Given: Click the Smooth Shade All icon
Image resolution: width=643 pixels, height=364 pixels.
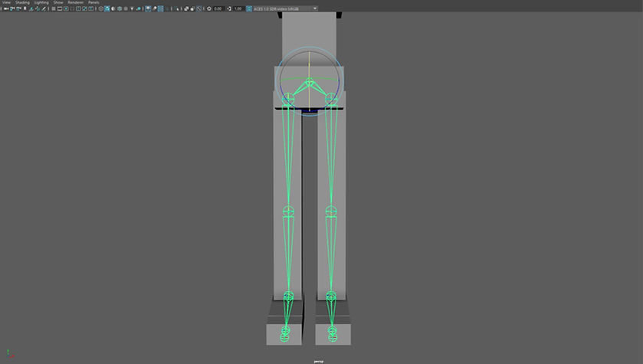Looking at the screenshot, I should (x=107, y=8).
